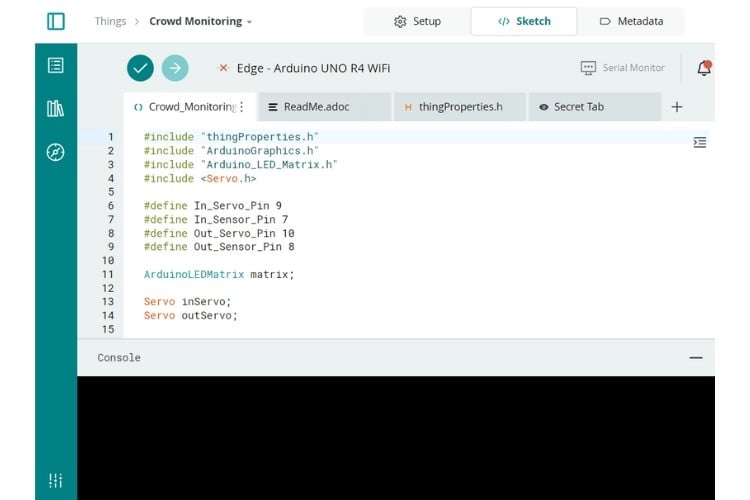Click the Arduino_LED_Matrix.h include line
Image resolution: width=750 pixels, height=500 pixels.
tap(241, 165)
